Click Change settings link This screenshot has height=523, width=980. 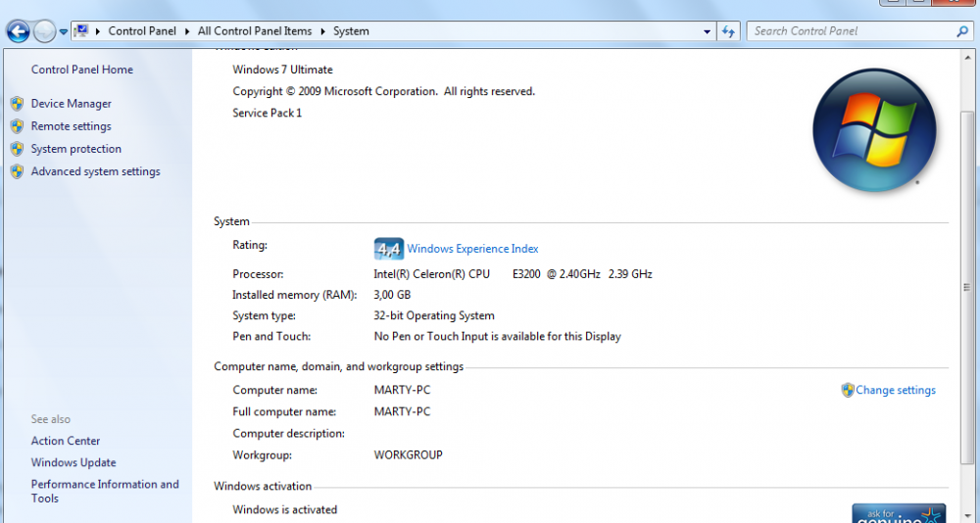[x=896, y=390]
